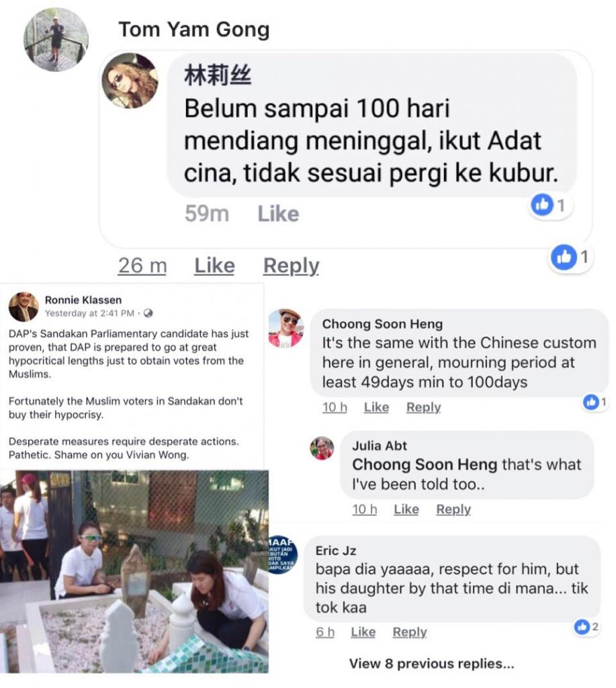Click the like reaction beside the 26 m Reply link
This screenshot has height=688, width=616.
point(570,257)
